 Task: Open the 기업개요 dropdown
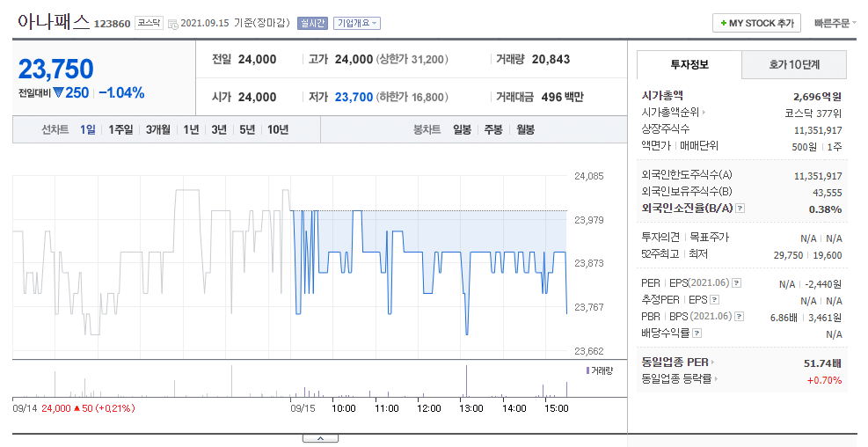point(356,23)
